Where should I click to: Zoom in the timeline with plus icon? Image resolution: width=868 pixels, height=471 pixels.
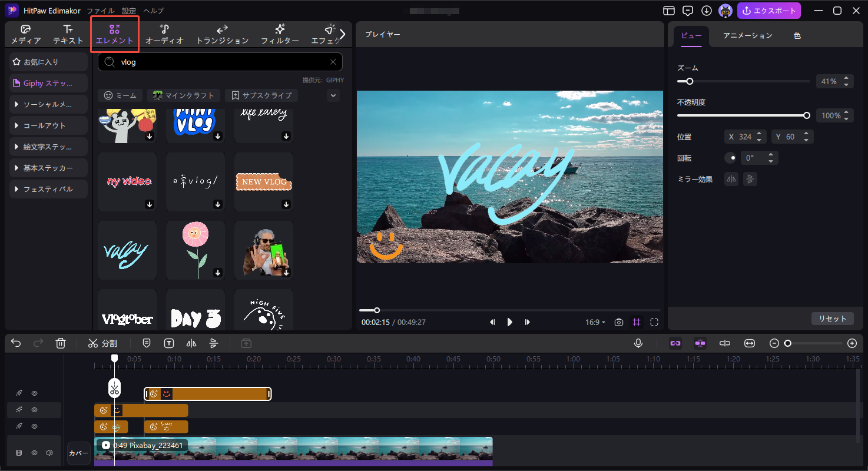(x=852, y=343)
